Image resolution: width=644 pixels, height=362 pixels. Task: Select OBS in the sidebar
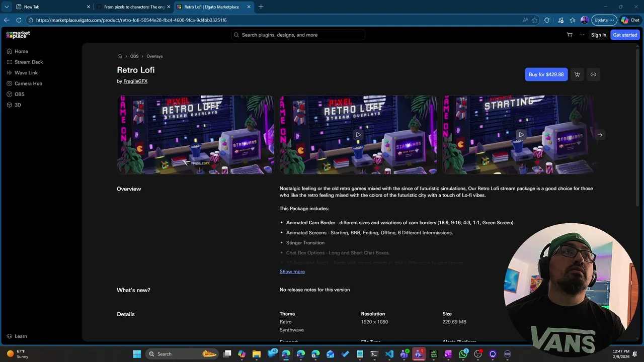tap(16, 94)
